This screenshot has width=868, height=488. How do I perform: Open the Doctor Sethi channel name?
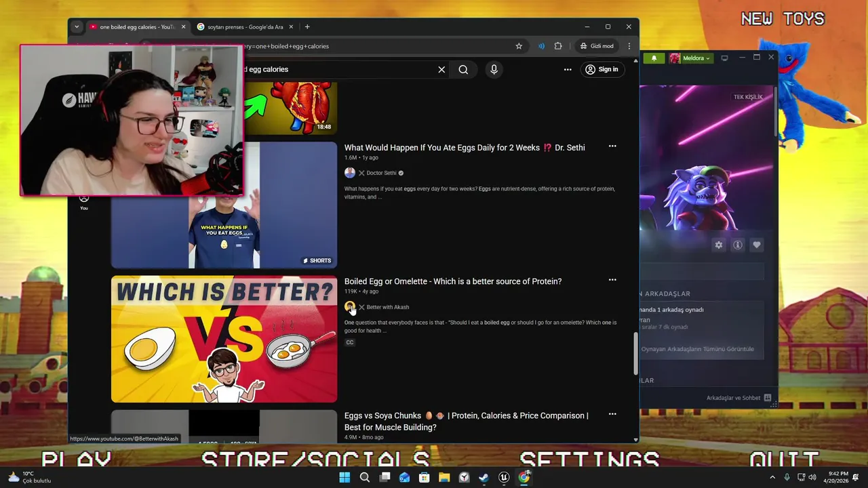pos(381,173)
